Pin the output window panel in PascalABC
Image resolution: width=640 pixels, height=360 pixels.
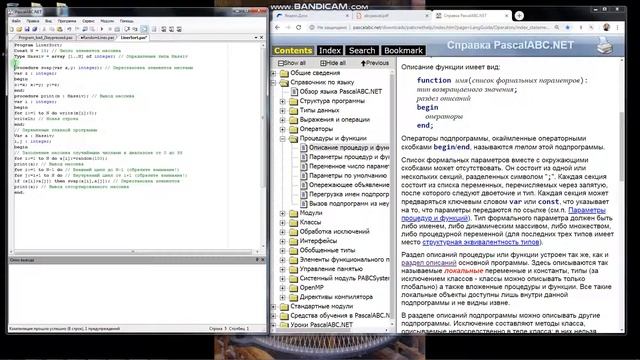click(x=257, y=260)
